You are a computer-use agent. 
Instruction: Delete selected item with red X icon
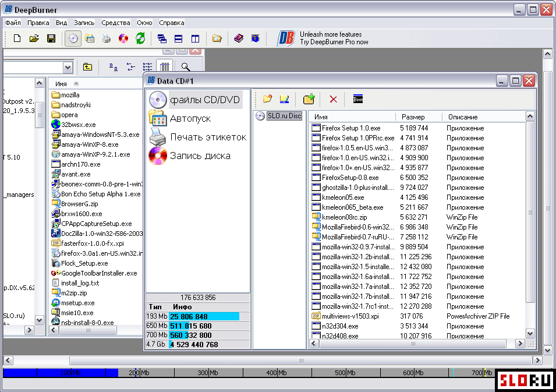tap(334, 99)
